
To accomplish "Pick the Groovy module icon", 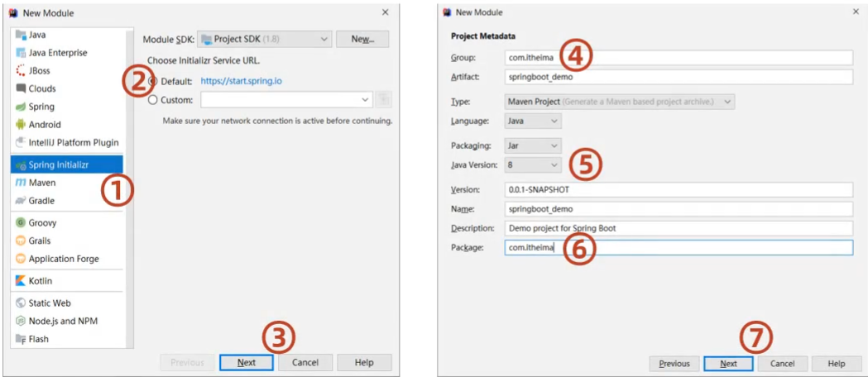I will [21, 222].
